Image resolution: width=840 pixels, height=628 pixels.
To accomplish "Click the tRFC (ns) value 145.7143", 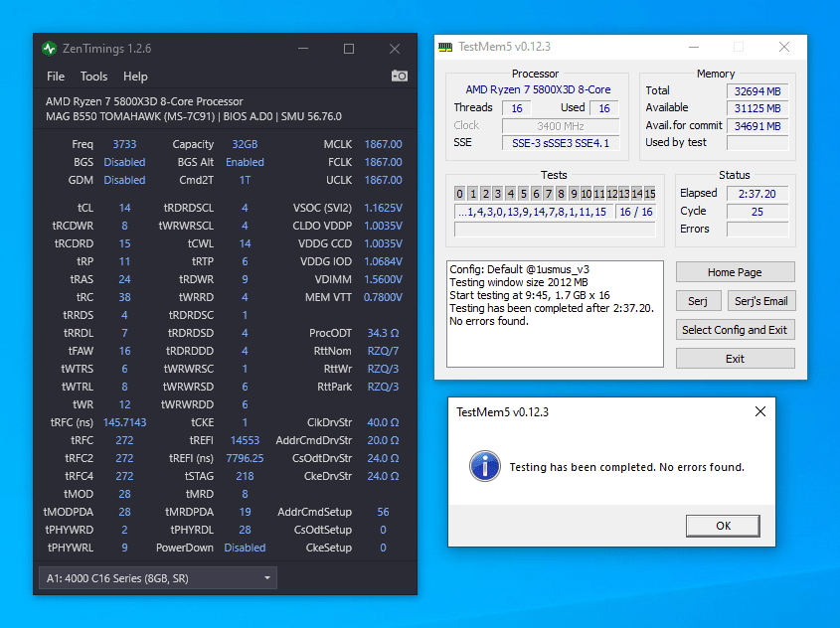I will tap(124, 423).
